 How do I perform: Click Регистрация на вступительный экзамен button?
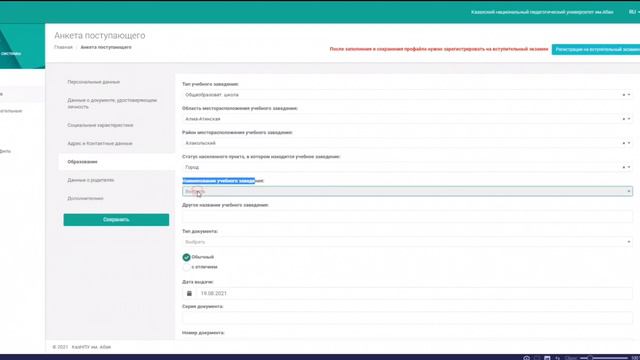point(596,49)
